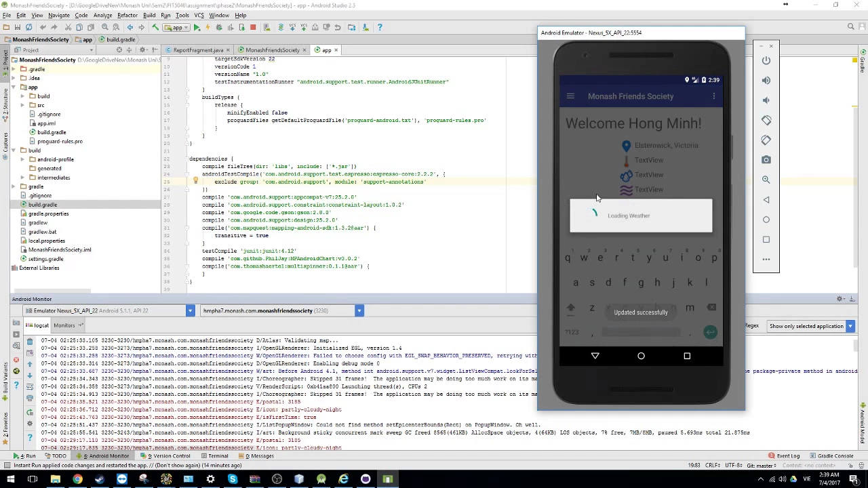Open the TODO tool window
This screenshot has height=488, width=868.
[x=56, y=456]
